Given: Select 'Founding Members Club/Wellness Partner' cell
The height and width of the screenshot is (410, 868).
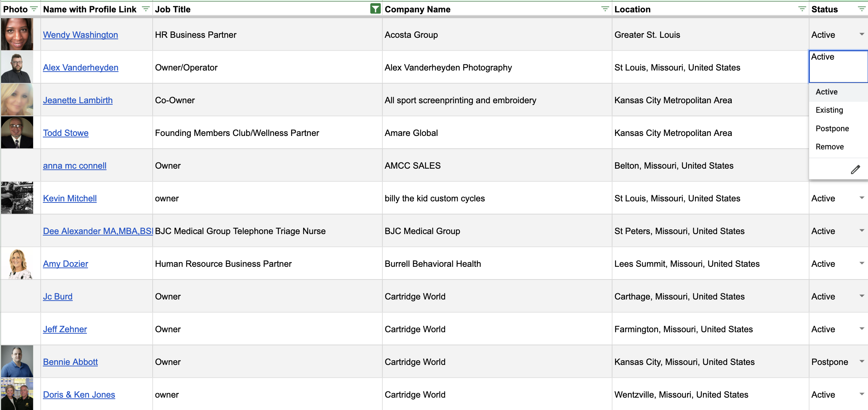Looking at the screenshot, I should (267, 133).
